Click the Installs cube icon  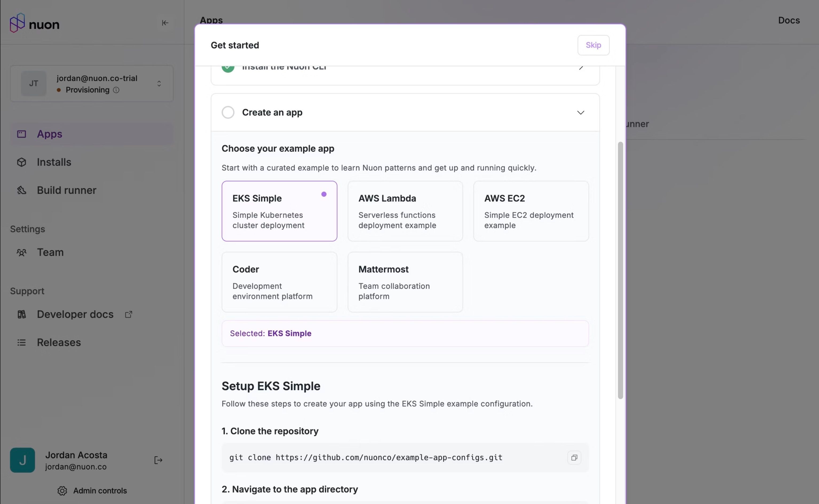(x=22, y=162)
